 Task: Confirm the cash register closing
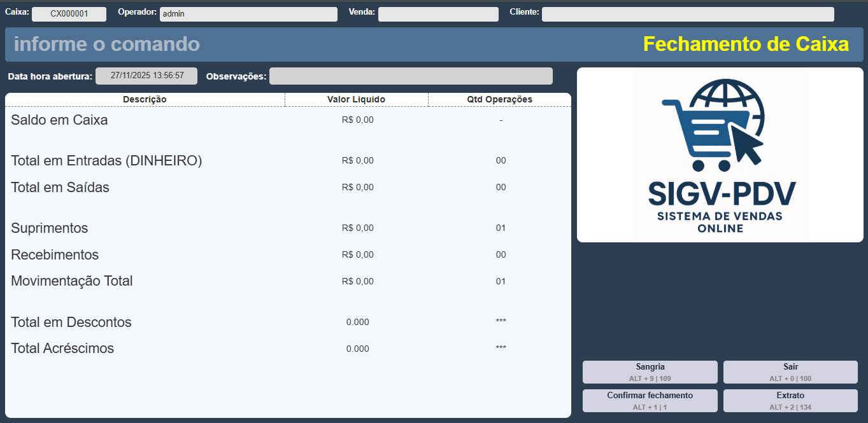pos(650,401)
